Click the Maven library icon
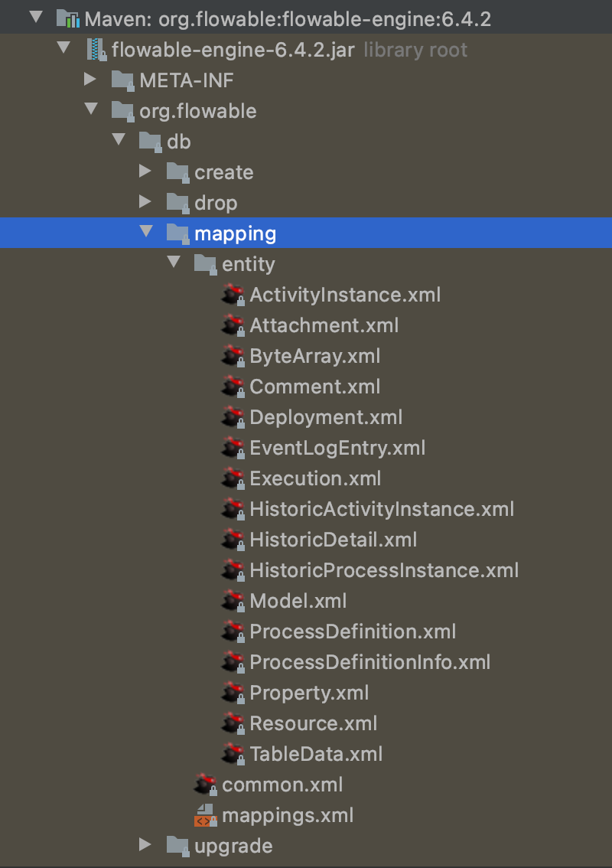This screenshot has height=868, width=612. pyautogui.click(x=68, y=19)
